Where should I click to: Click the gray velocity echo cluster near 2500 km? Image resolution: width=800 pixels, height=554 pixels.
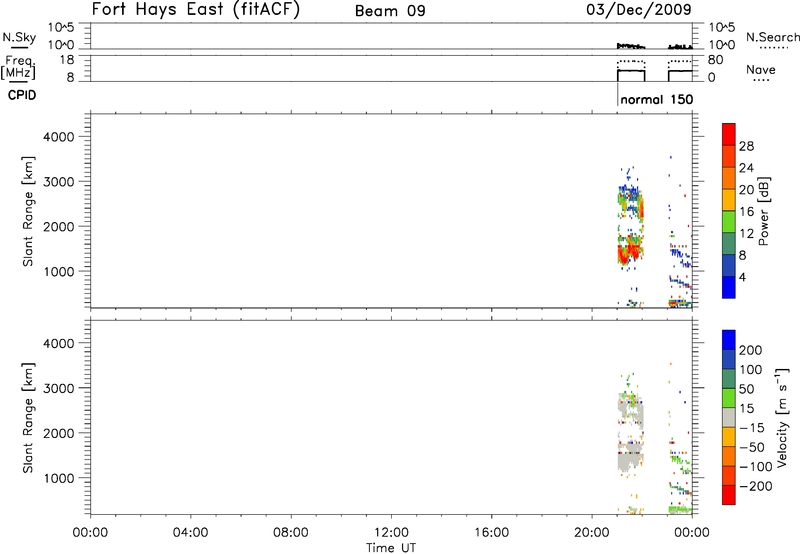point(631,412)
